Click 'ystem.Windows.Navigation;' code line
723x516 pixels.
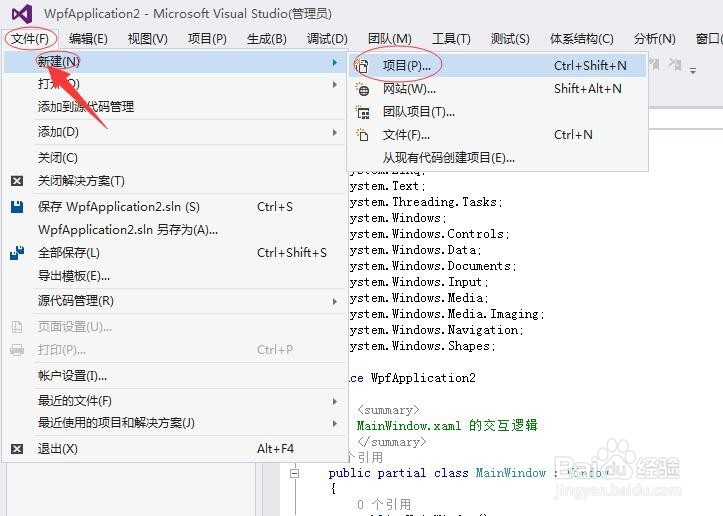[437, 330]
